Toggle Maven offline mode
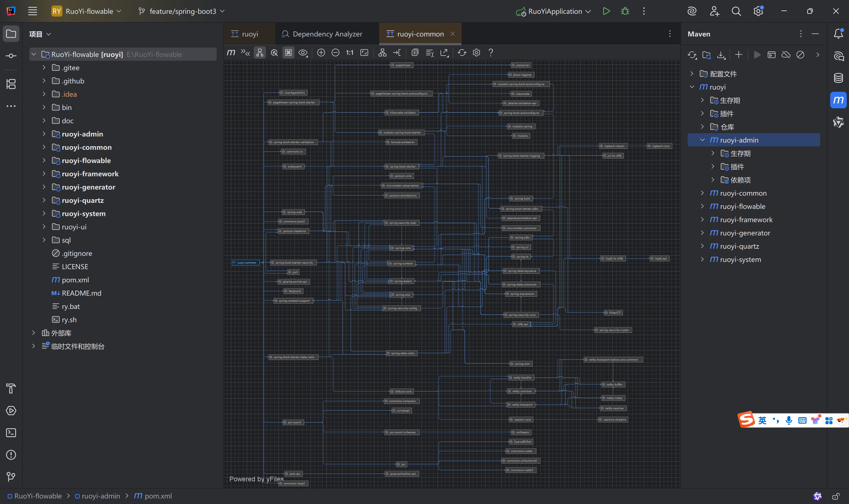This screenshot has height=504, width=849. point(786,55)
